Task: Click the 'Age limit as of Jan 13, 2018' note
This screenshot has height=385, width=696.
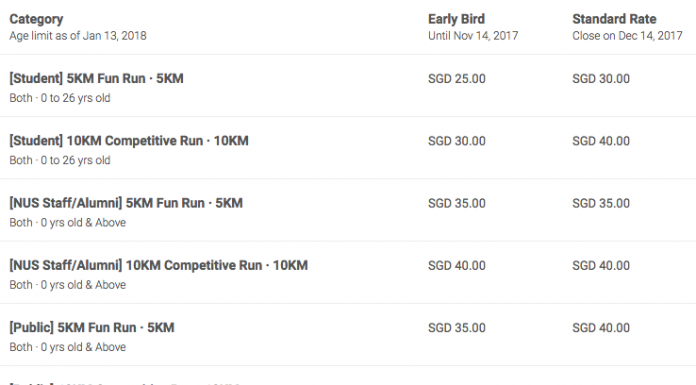Action: tap(78, 36)
